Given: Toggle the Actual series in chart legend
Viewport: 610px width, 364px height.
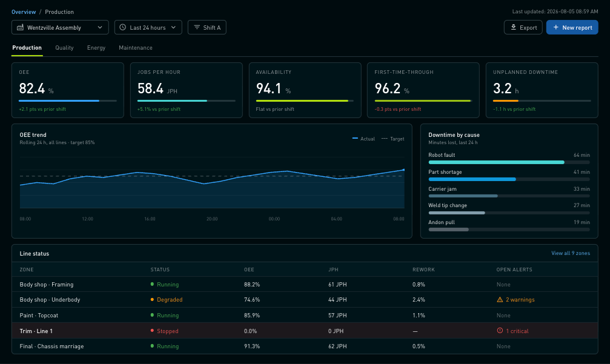Looking at the screenshot, I should [x=363, y=139].
